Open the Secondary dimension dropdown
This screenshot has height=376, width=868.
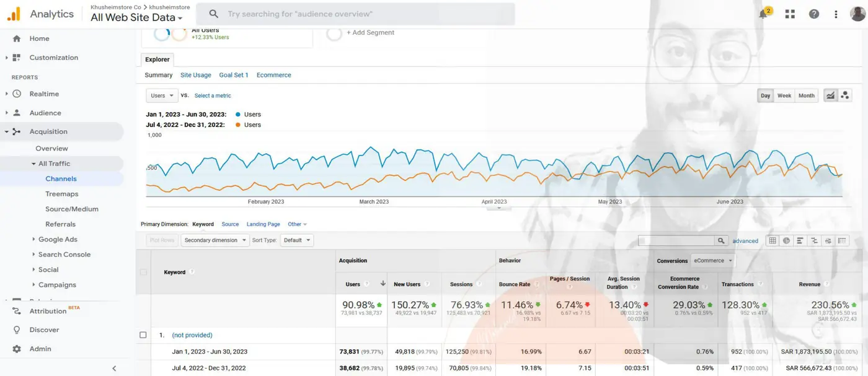(x=215, y=240)
